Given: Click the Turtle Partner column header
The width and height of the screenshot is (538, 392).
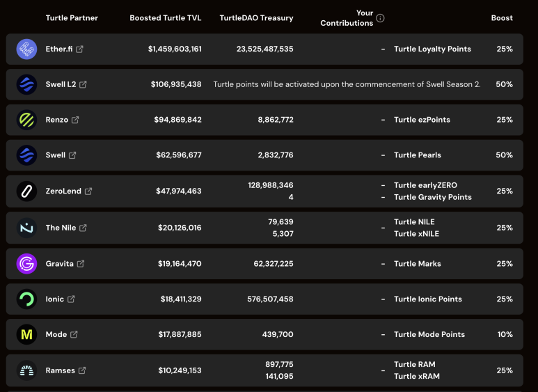Looking at the screenshot, I should [x=72, y=18].
